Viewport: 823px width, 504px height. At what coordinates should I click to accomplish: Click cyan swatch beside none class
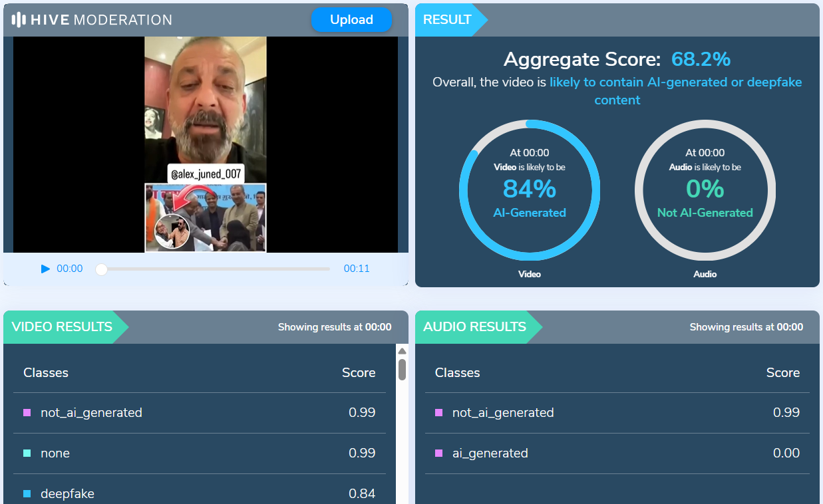point(27,453)
